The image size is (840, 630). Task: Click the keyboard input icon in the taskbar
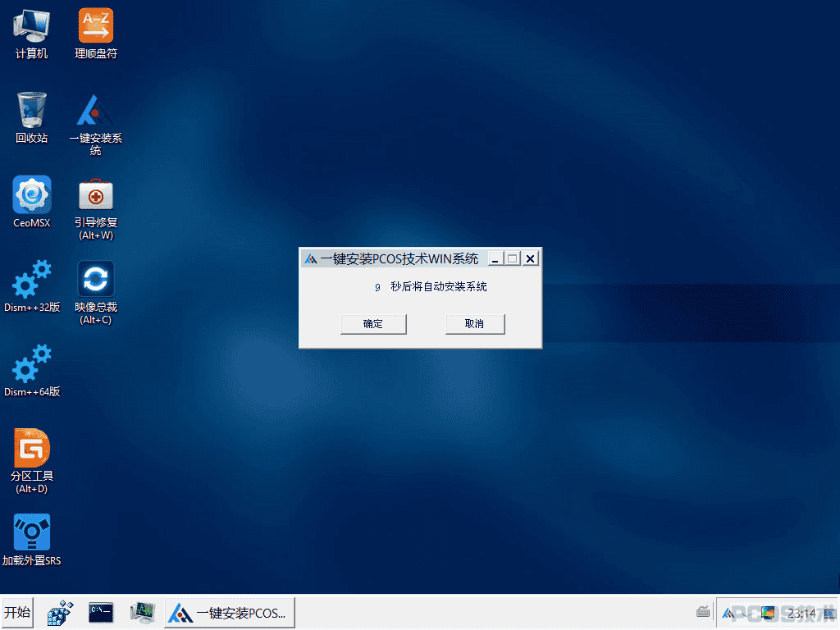point(703,612)
